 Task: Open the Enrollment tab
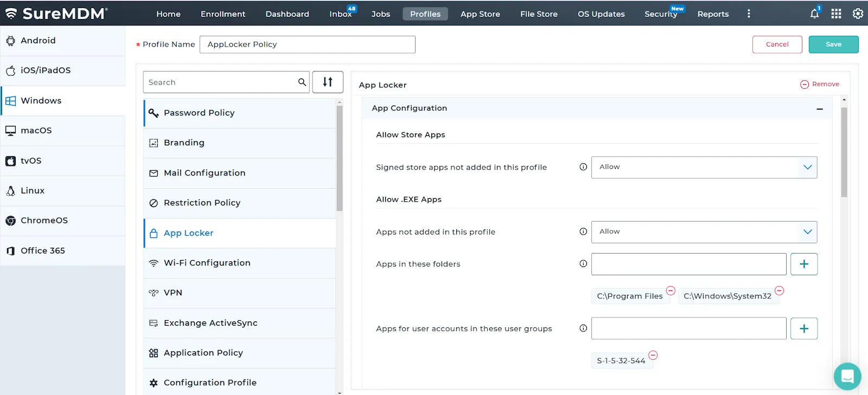[223, 14]
